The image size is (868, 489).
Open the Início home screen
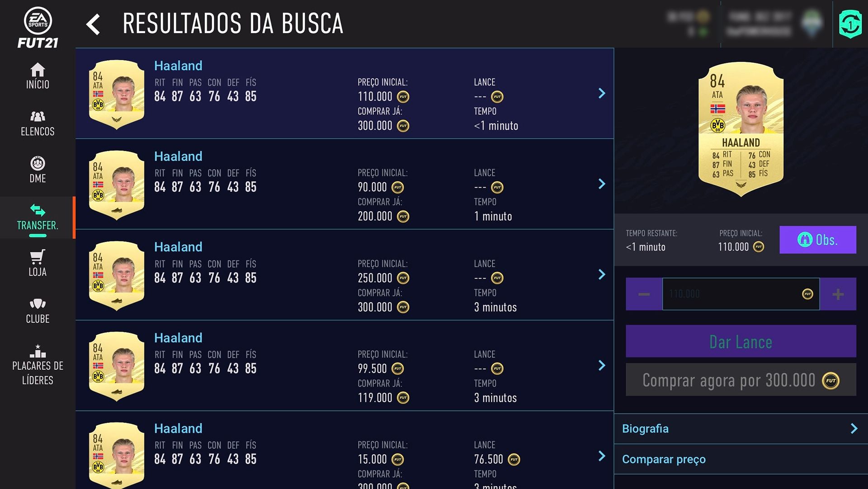click(x=38, y=77)
